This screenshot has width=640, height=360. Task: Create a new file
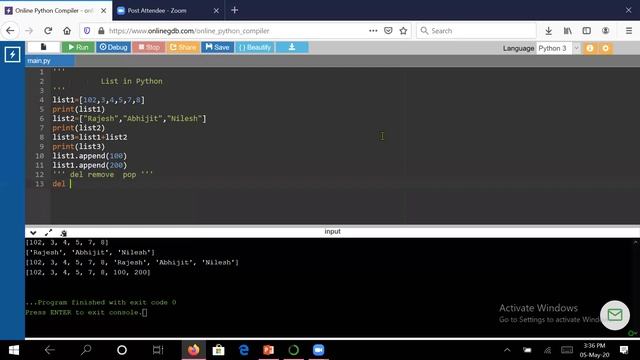tap(43, 47)
